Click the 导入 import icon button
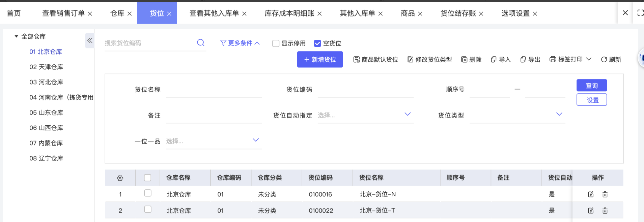This screenshot has width=644, height=222. (x=501, y=60)
